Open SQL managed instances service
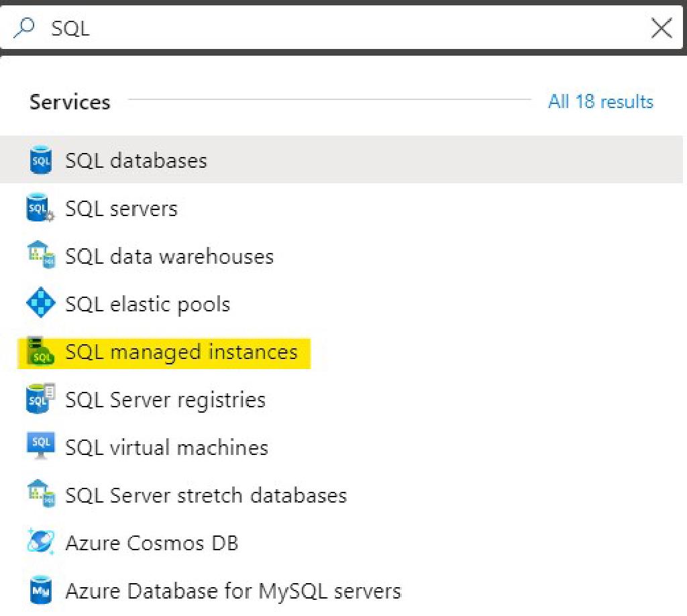 (181, 352)
